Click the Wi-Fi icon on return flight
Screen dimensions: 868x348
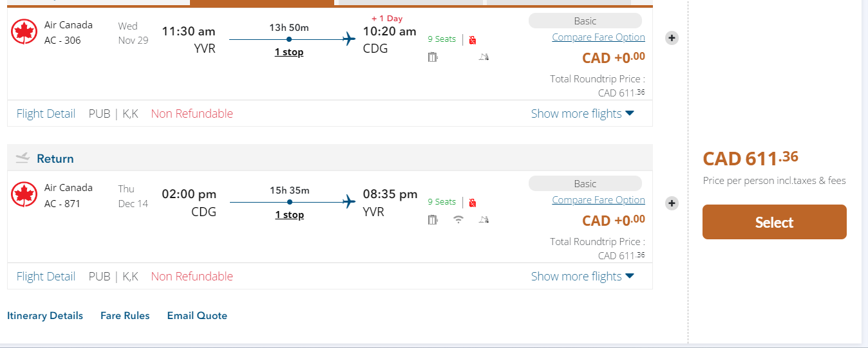tap(458, 219)
